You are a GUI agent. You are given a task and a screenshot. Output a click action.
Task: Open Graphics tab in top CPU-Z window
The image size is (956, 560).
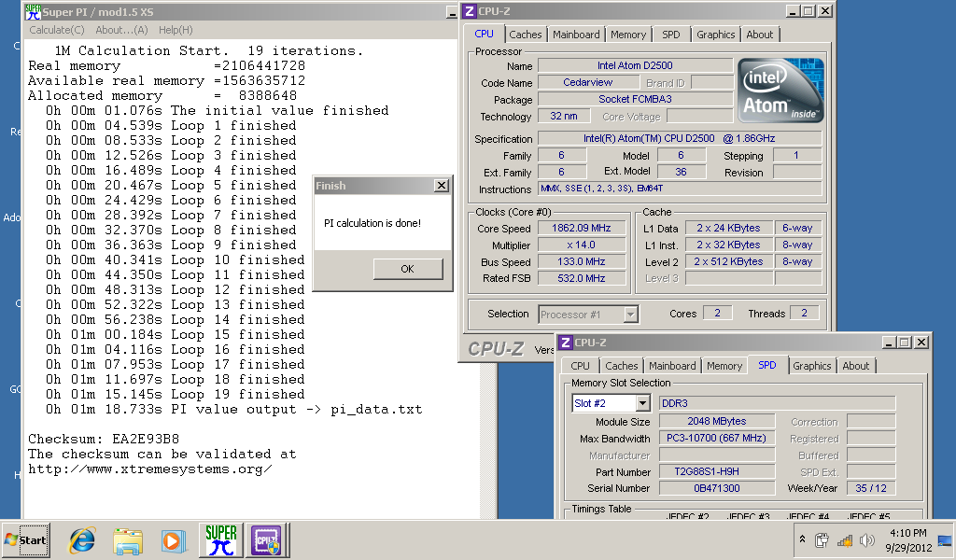click(716, 35)
